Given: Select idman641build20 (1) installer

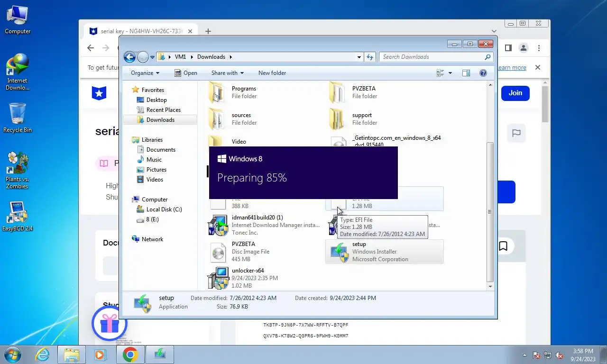Looking at the screenshot, I should (x=264, y=225).
